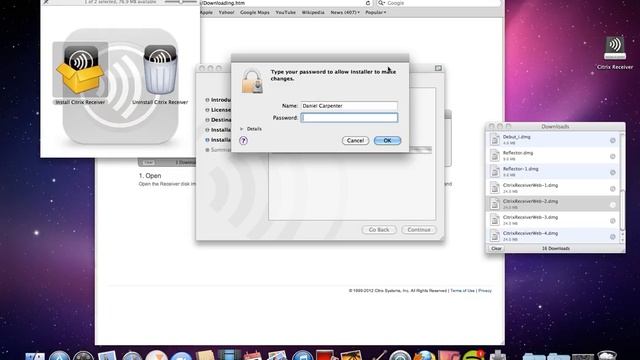Select the License step in installer
The height and width of the screenshot is (360, 640).
pos(218,110)
